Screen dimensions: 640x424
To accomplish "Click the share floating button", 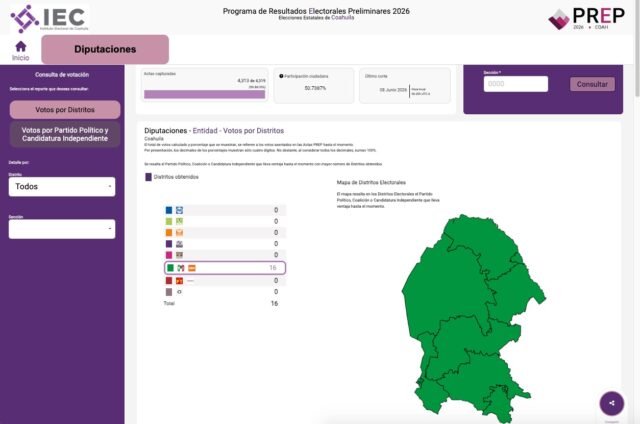I will pyautogui.click(x=611, y=403).
